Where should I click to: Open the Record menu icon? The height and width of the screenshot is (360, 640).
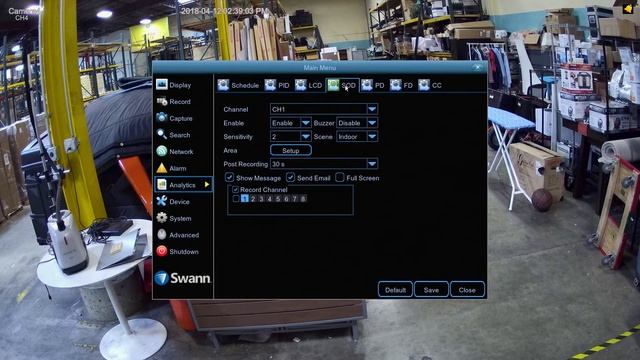[162, 101]
